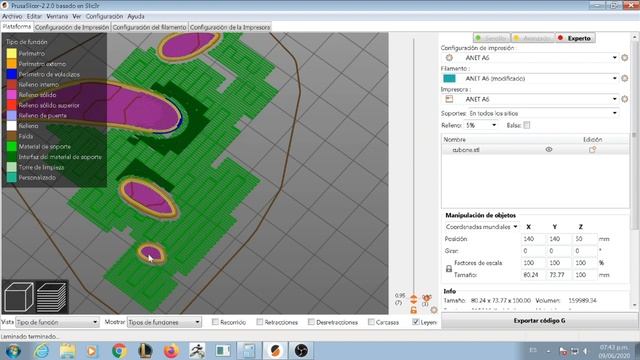Image resolution: width=640 pixels, height=360 pixels.
Task: Click the teal filament color swatch
Action: pos(449,78)
